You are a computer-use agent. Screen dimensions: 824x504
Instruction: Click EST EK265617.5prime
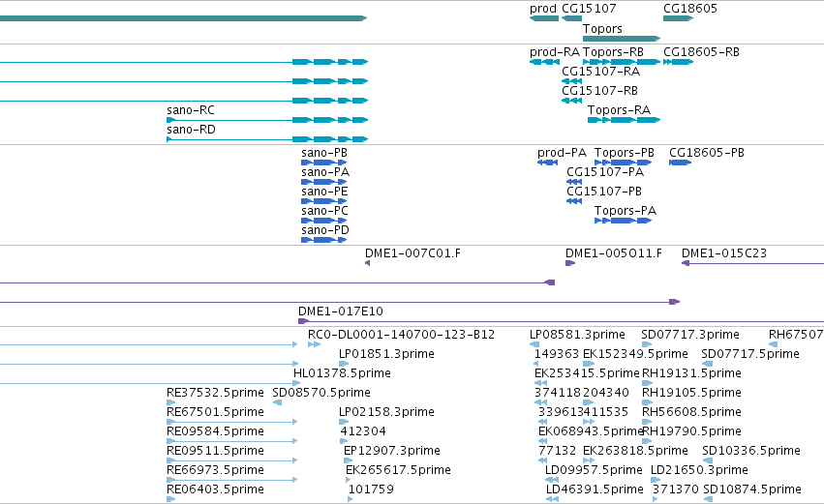[x=348, y=481]
